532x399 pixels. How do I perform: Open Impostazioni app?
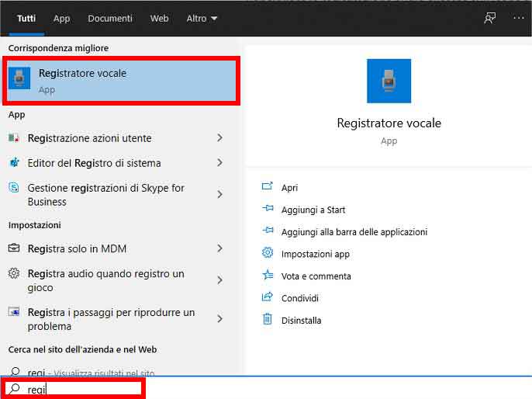click(315, 254)
